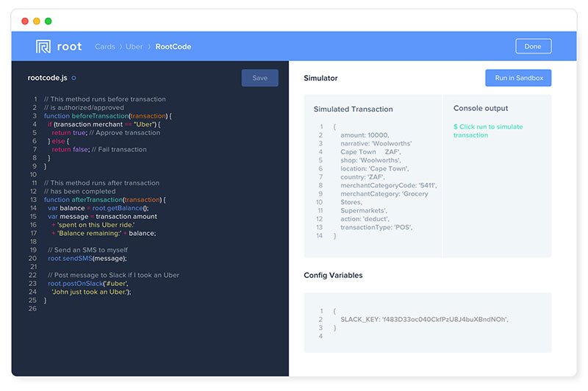Select the rootcode.js file tab
Screen dimensions: 588x391
pos(48,78)
